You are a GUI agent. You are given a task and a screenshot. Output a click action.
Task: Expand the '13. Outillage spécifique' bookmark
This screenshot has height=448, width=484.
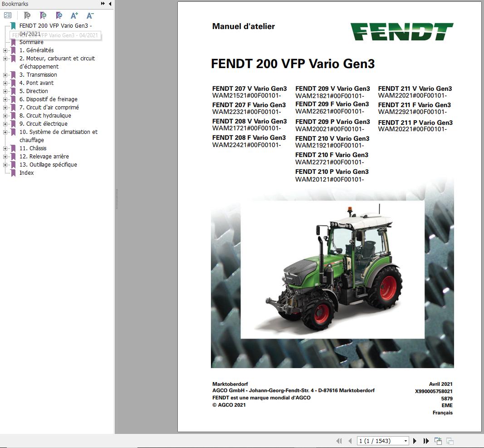tap(5, 165)
